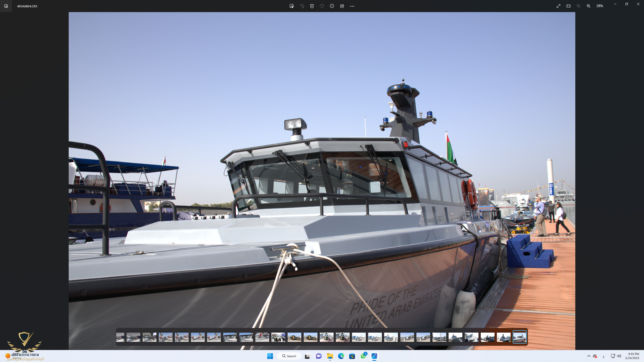The image size is (644, 362).
Task: Zoom out using the minus magnifier
Action: pyautogui.click(x=579, y=6)
